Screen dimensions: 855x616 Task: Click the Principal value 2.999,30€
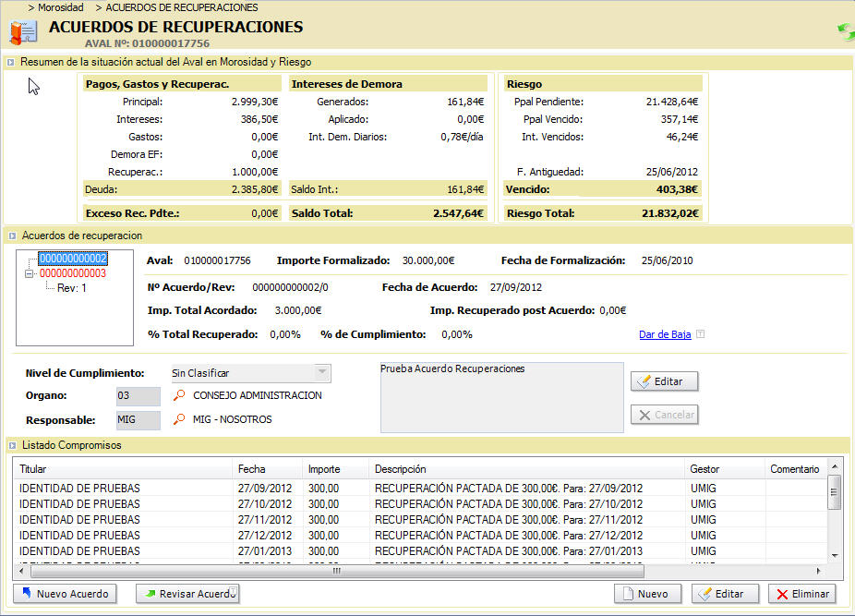pyautogui.click(x=255, y=102)
